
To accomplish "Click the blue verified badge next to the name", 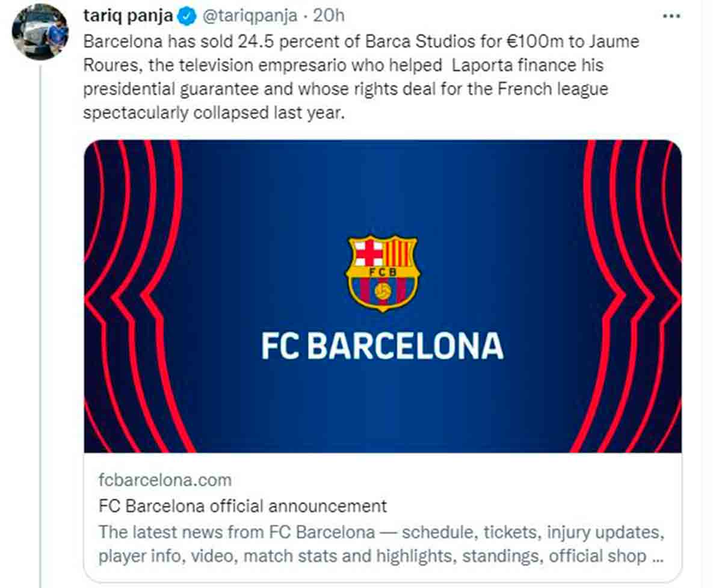I will click(188, 16).
